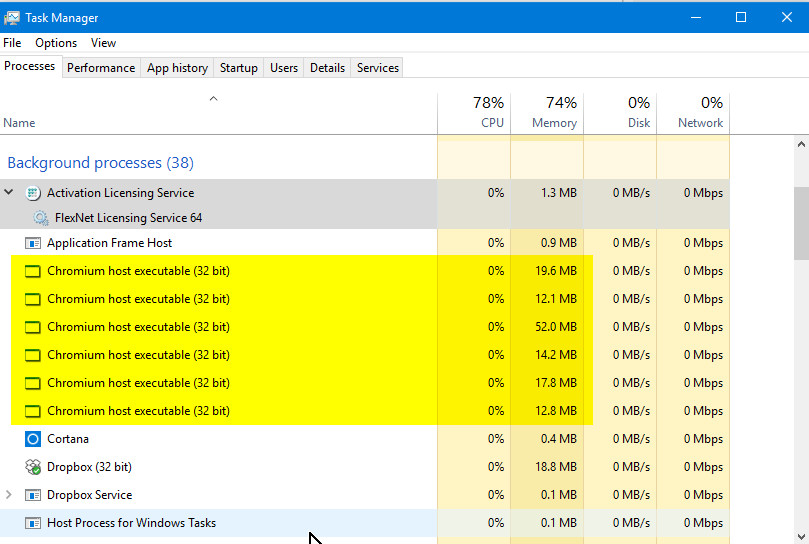Select the Processes tab
Viewport: 809px width, 544px height.
pos(30,67)
